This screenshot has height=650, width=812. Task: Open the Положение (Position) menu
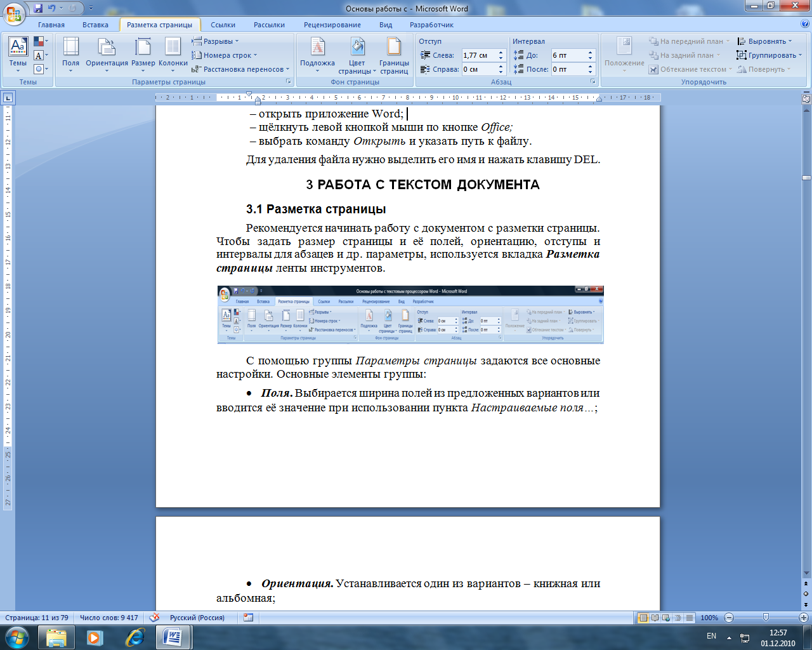(x=624, y=55)
